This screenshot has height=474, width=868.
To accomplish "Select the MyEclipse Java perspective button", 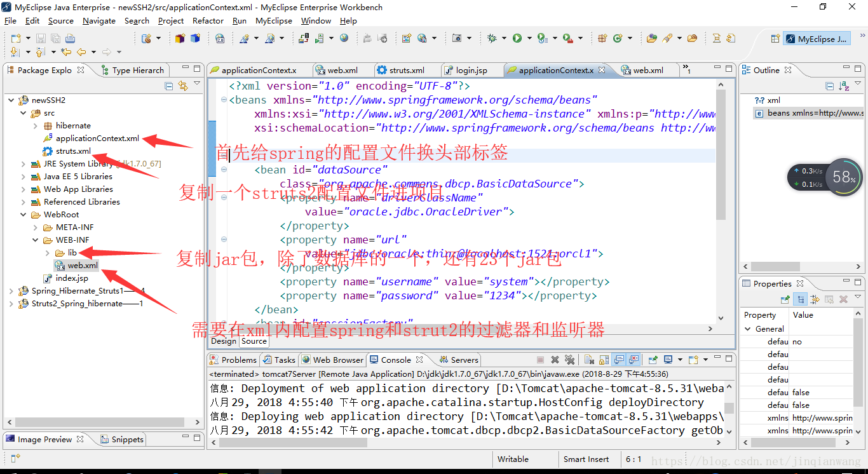I will click(816, 39).
